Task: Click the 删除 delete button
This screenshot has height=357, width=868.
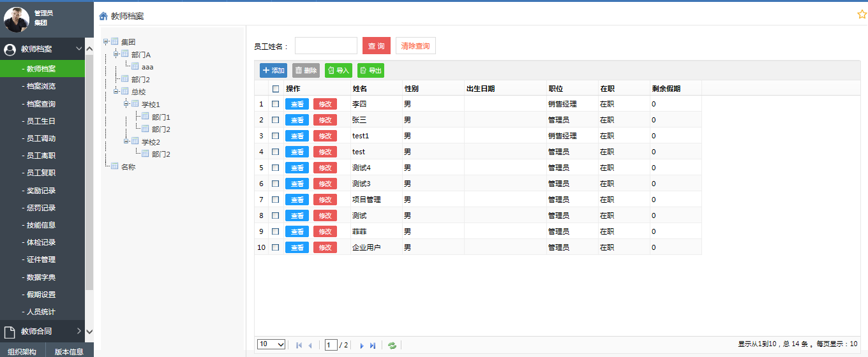Action: click(x=306, y=71)
